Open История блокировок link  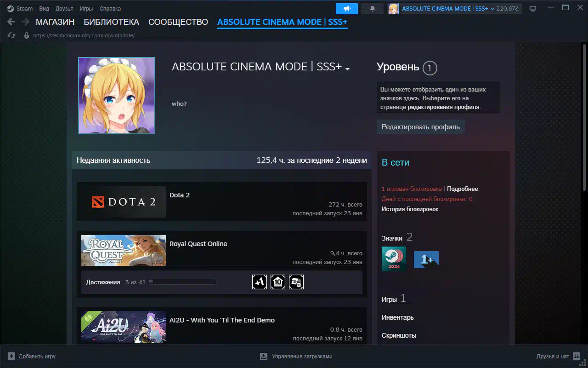tap(410, 209)
